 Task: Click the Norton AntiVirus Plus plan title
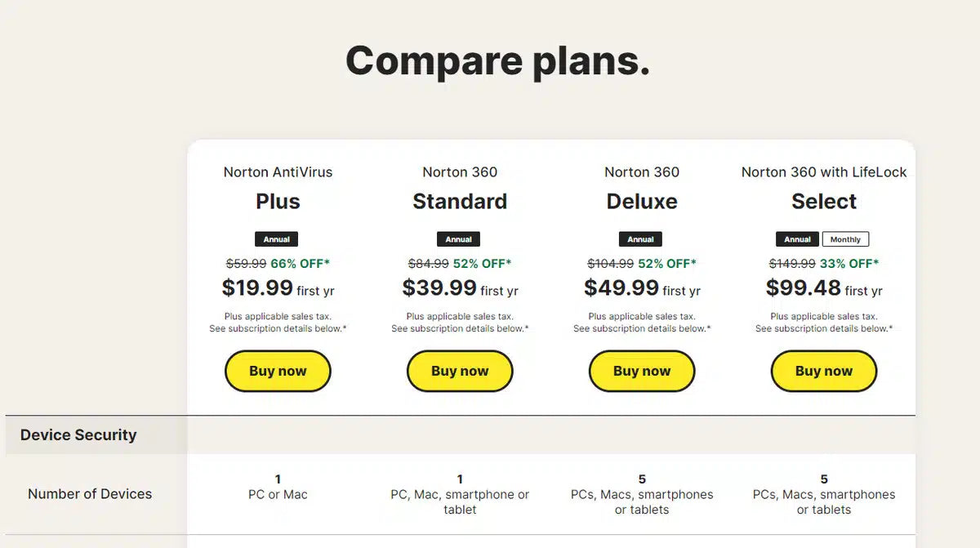click(278, 201)
